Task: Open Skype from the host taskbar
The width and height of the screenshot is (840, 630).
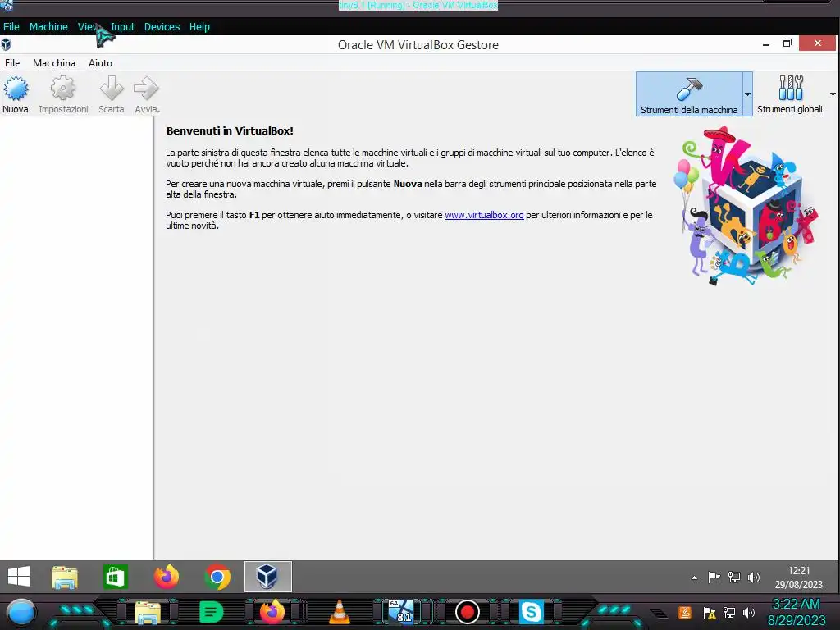Action: pos(531,612)
